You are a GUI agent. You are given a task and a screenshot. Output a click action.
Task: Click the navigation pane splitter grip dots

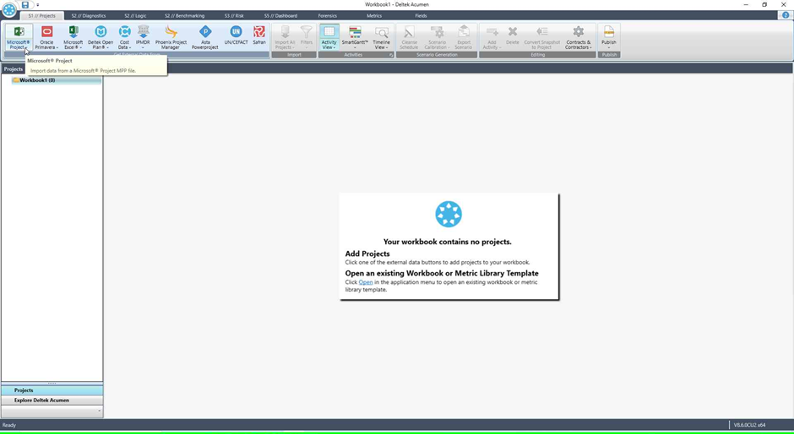(52, 383)
